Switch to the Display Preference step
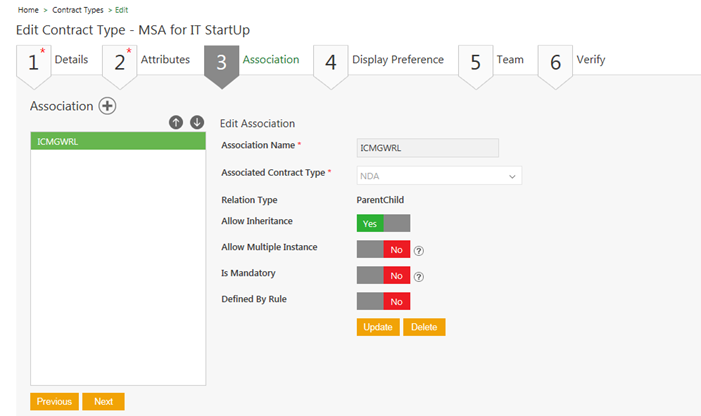This screenshot has height=416, width=701. pos(384,60)
